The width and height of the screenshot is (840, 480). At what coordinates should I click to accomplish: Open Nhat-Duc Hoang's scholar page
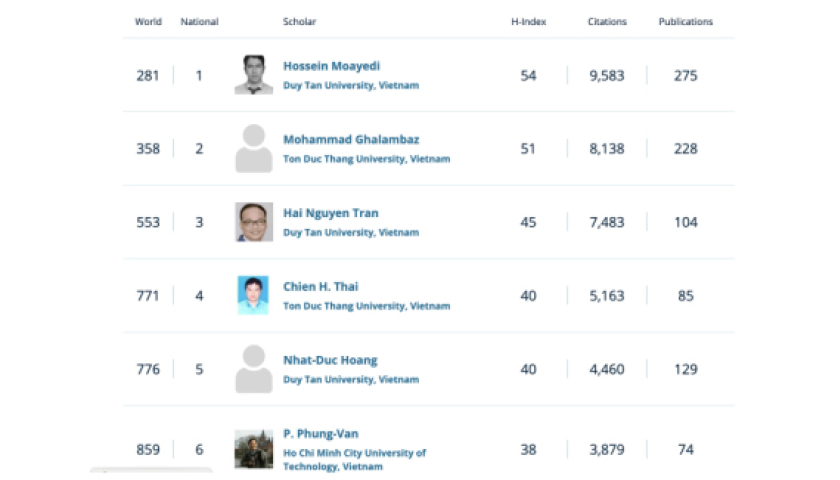(330, 360)
